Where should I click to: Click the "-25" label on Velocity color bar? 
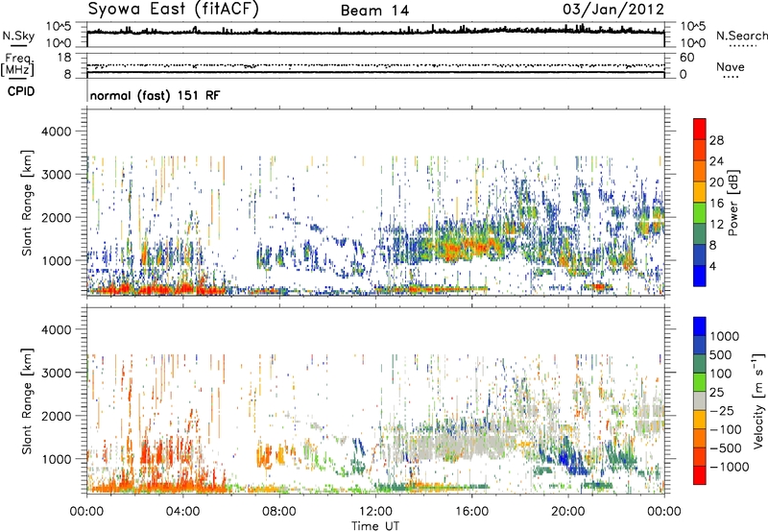[721, 410]
